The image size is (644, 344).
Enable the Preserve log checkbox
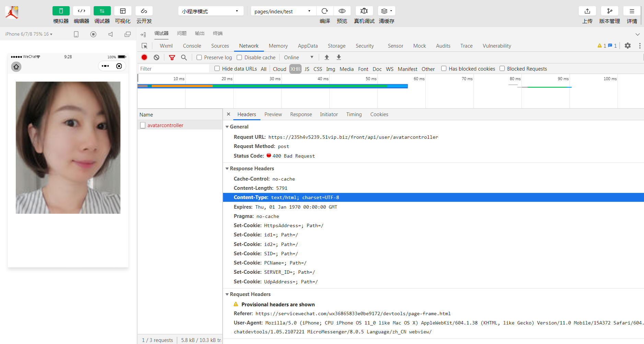pos(199,58)
